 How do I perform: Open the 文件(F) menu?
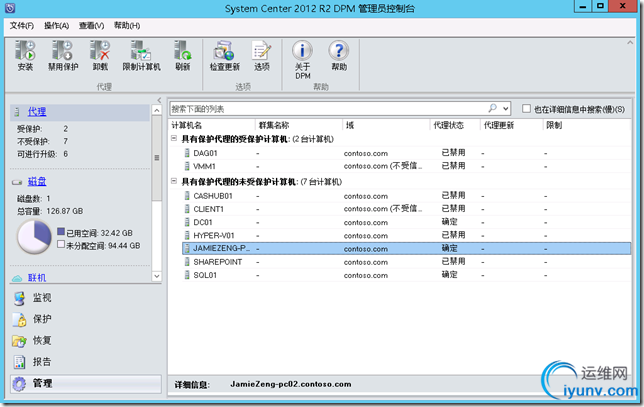22,25
